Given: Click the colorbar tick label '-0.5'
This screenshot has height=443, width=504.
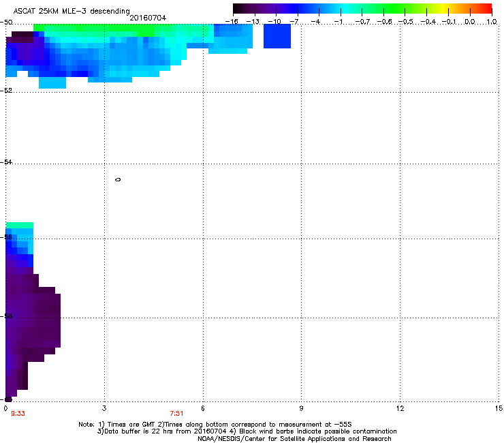Looking at the screenshot, I should click(406, 22).
